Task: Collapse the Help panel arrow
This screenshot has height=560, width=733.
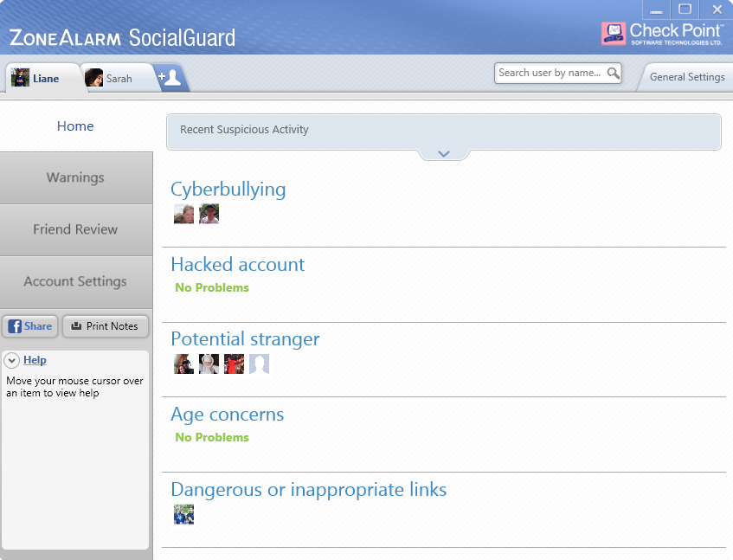Action: (x=12, y=360)
